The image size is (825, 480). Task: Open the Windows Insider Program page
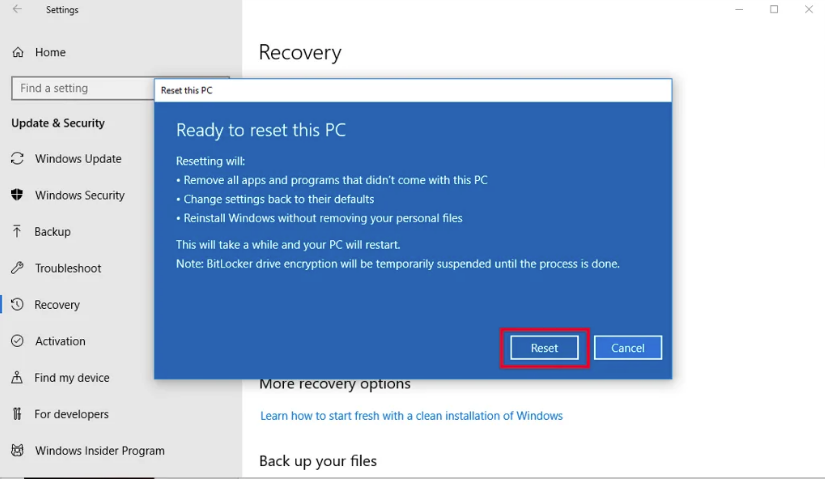99,451
